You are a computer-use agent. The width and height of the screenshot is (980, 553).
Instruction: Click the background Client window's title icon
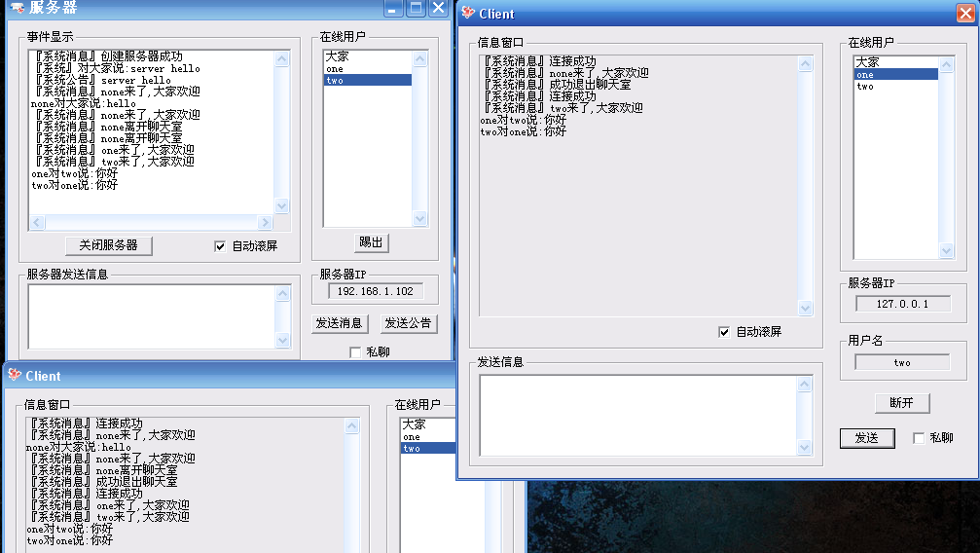pos(15,376)
